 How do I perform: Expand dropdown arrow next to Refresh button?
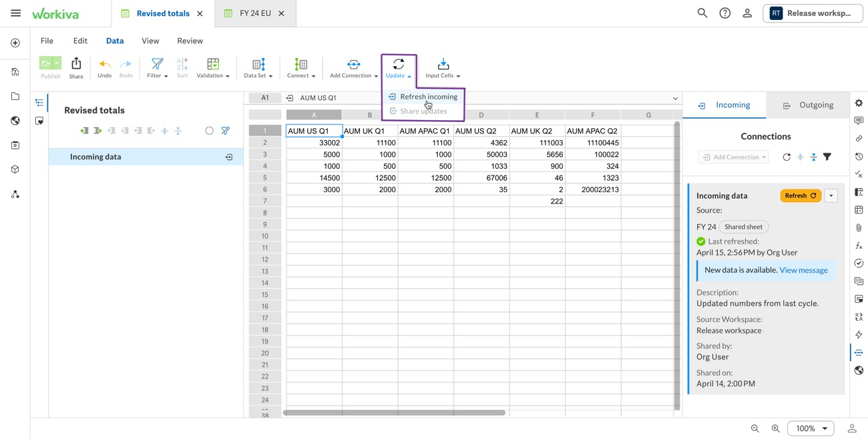[x=831, y=195]
